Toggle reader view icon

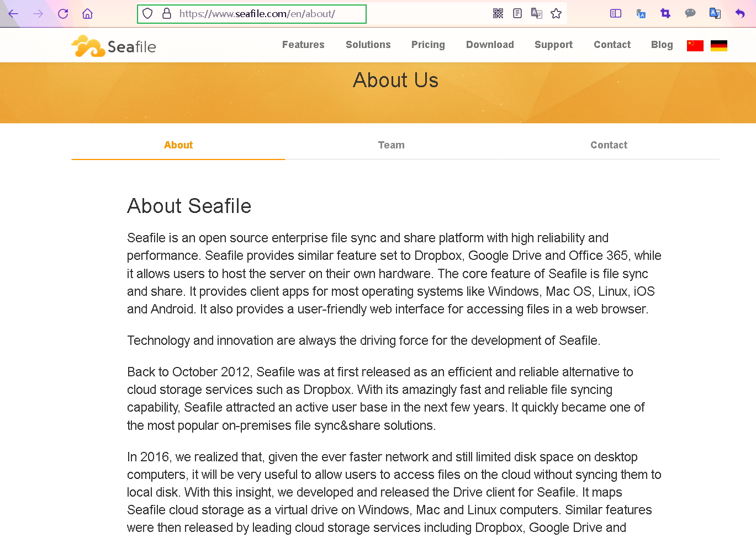click(517, 14)
